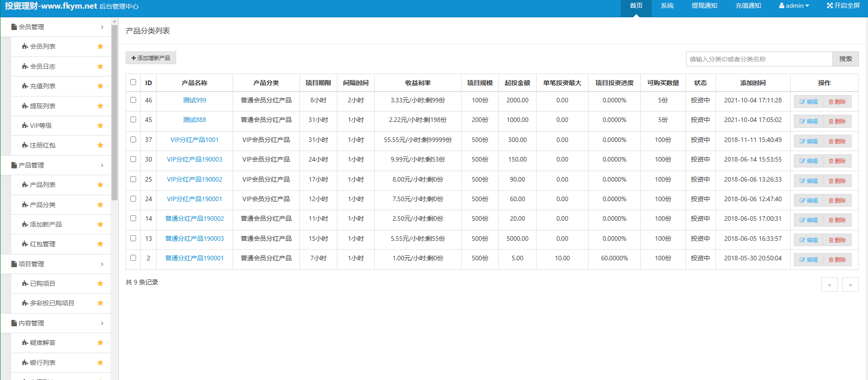Screen dimensions: 868x380
Task: Check the select-all checkbox in table header
Action: (x=133, y=82)
